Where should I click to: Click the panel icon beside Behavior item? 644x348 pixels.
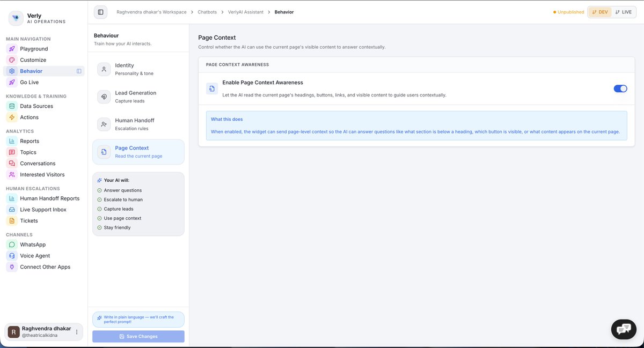tap(79, 71)
